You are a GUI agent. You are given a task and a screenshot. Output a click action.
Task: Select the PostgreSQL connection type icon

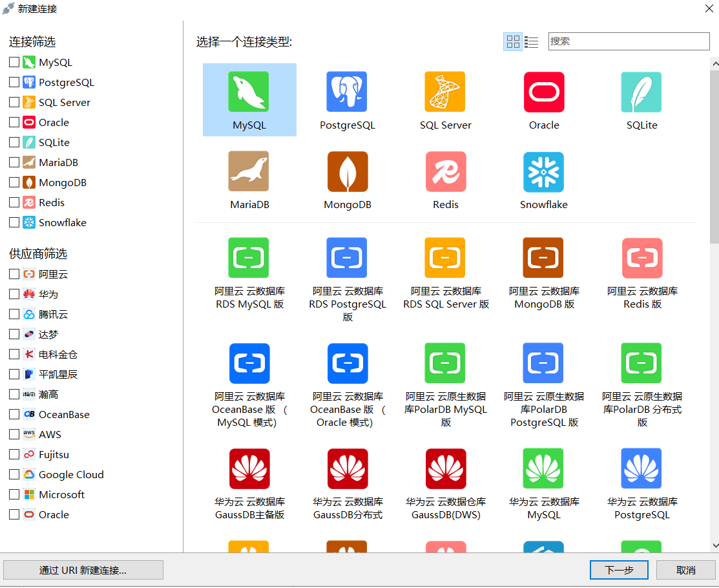point(347,92)
